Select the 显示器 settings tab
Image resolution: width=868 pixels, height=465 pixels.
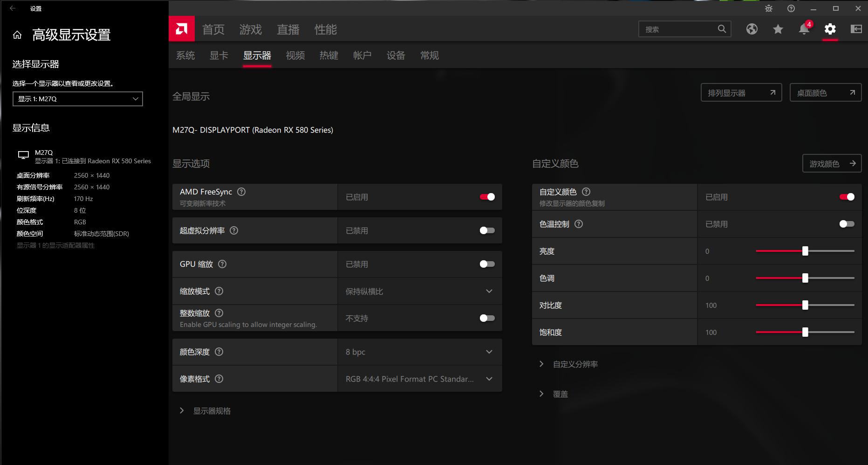tap(257, 56)
